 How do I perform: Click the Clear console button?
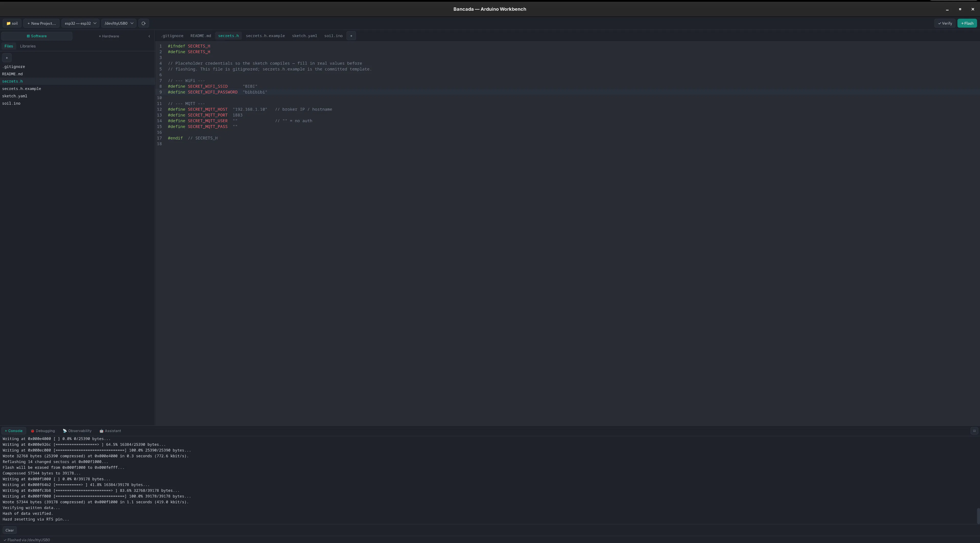point(9,530)
